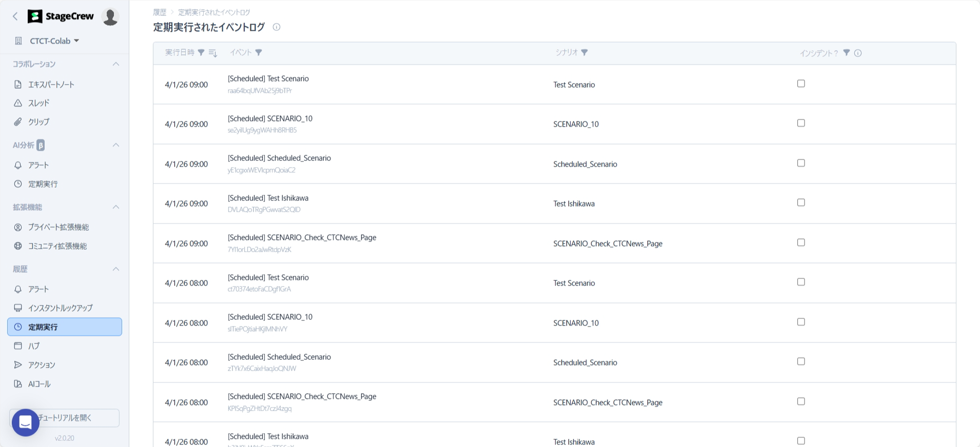Image resolution: width=980 pixels, height=447 pixels.
Task: Toggle incident checkbox for 08:00 SCENARIO_10 row
Action: tap(801, 322)
